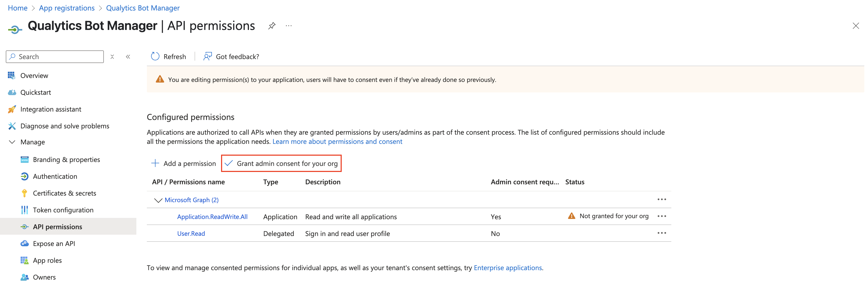Open ellipsis menu for Application.ReadWrite.All row

click(661, 216)
